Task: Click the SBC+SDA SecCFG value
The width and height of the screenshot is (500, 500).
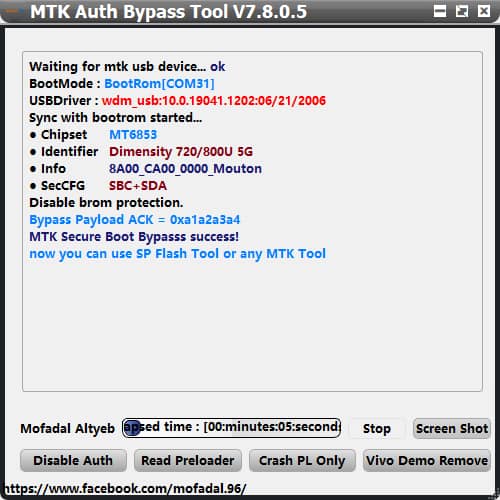Action: click(138, 186)
